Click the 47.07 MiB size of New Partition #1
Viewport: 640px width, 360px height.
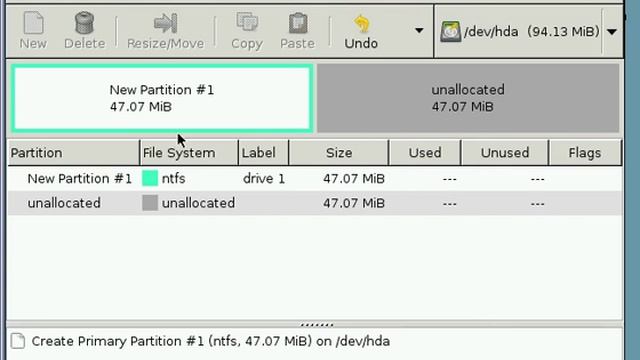354,179
